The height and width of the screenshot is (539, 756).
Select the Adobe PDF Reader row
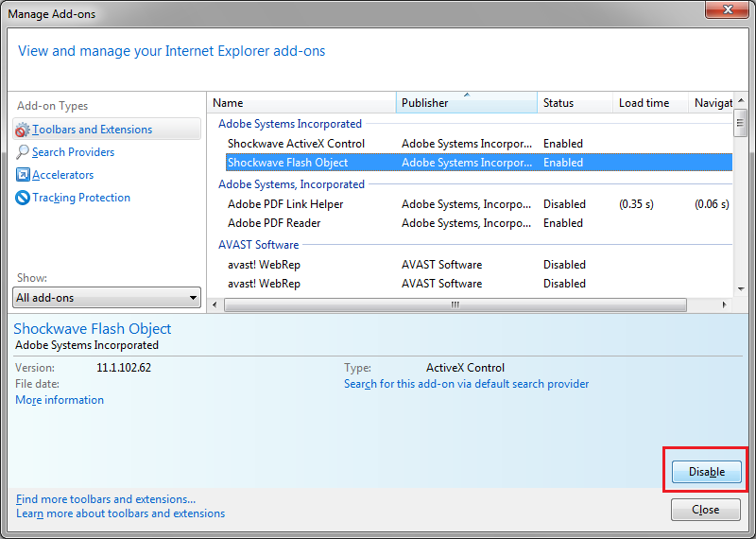[x=479, y=223]
